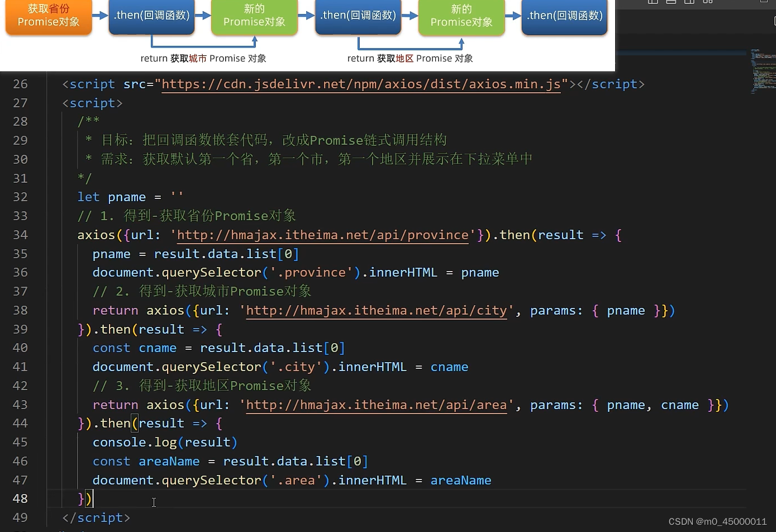Image resolution: width=776 pixels, height=532 pixels.
Task: Click the first green 新的Promise对象 box
Action: (x=254, y=17)
